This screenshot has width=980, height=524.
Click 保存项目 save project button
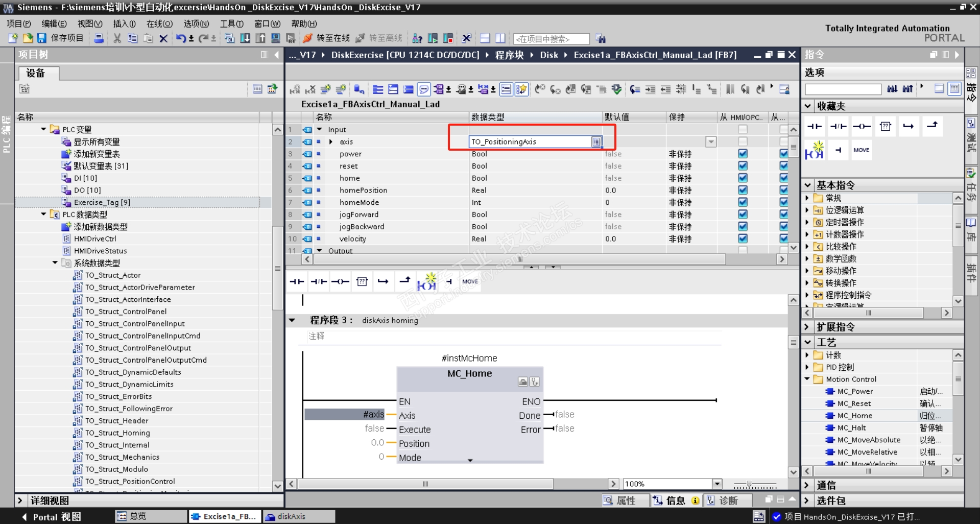[x=60, y=38]
